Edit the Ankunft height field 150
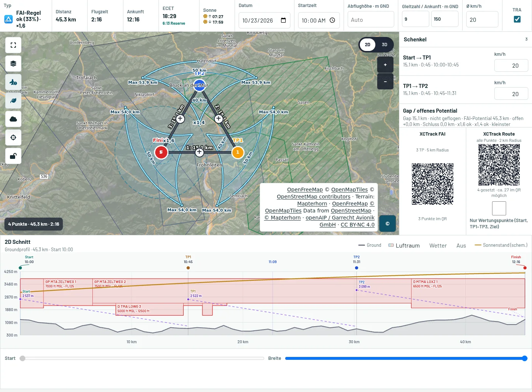Screen dimensions: 532x392 point(445,19)
